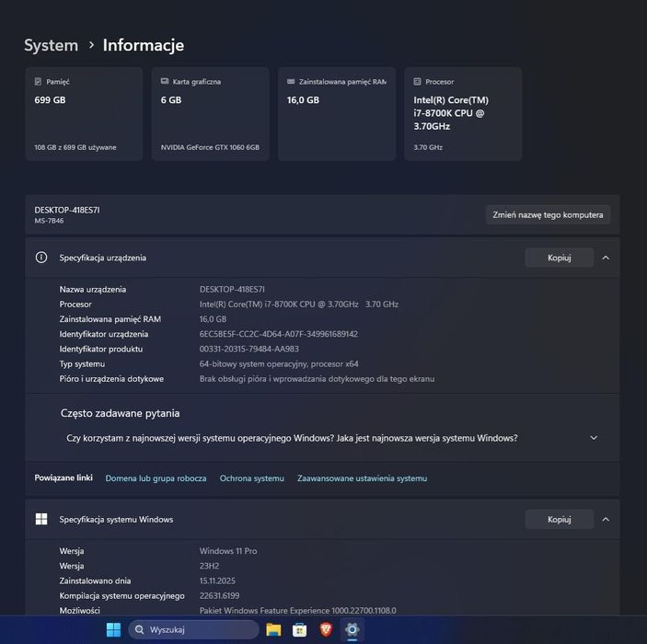Launch Microsoft Store from taskbar
The width and height of the screenshot is (647, 644).
[299, 629]
